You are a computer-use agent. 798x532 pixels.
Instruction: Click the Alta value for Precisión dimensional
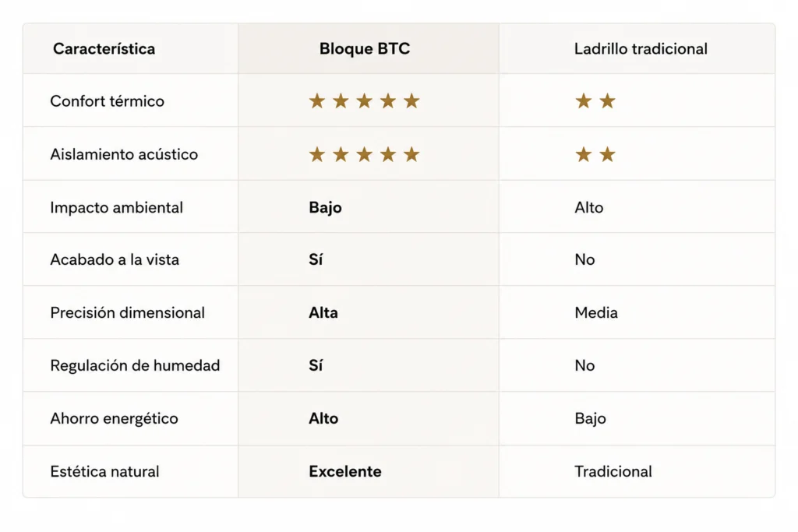click(323, 313)
